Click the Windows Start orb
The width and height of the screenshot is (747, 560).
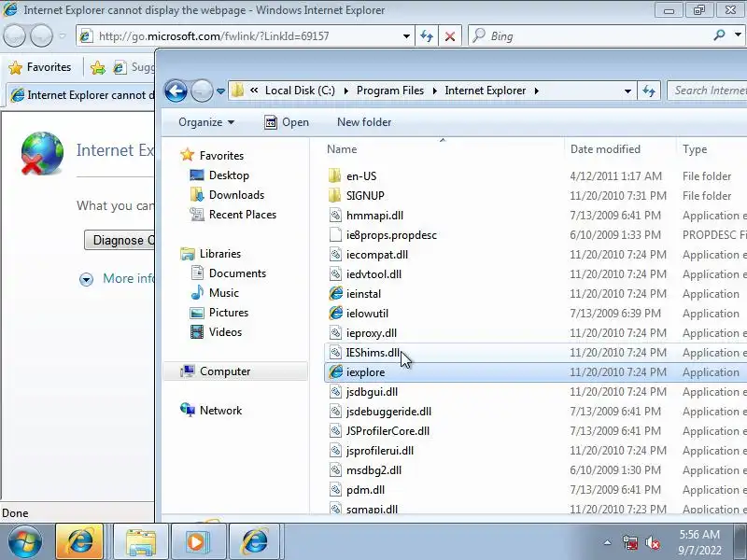coord(24,541)
